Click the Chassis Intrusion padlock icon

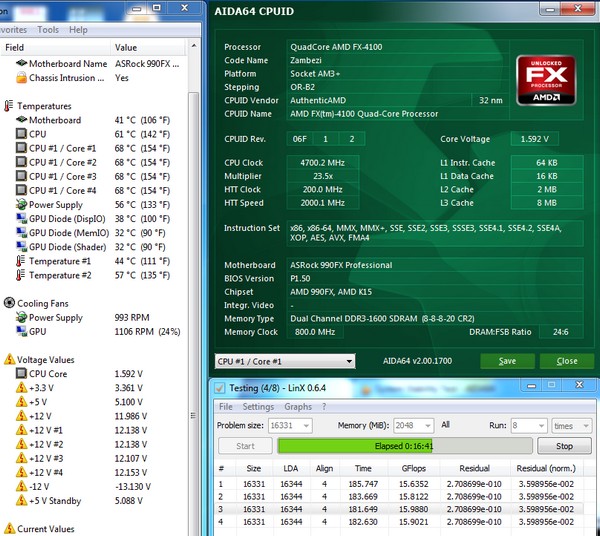[x=21, y=77]
